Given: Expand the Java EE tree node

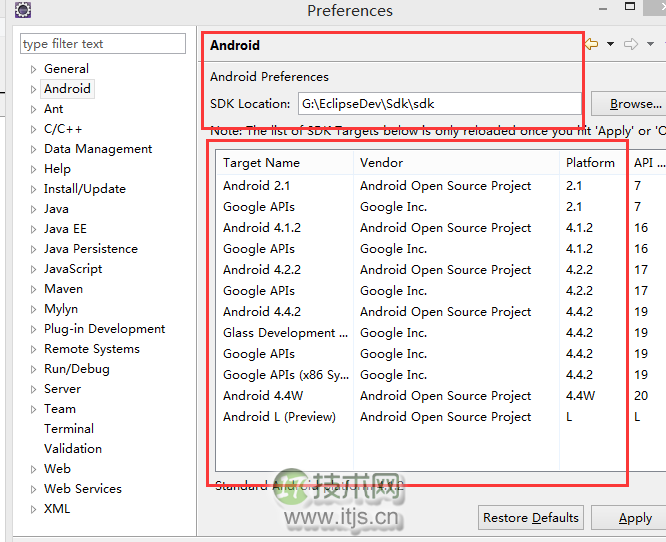Looking at the screenshot, I should (33, 229).
